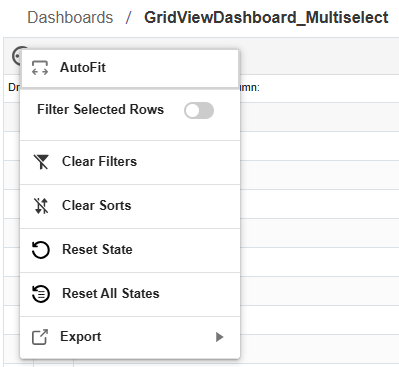Toggle the Filter Selected Rows switch
The image size is (399, 367).
199,110
